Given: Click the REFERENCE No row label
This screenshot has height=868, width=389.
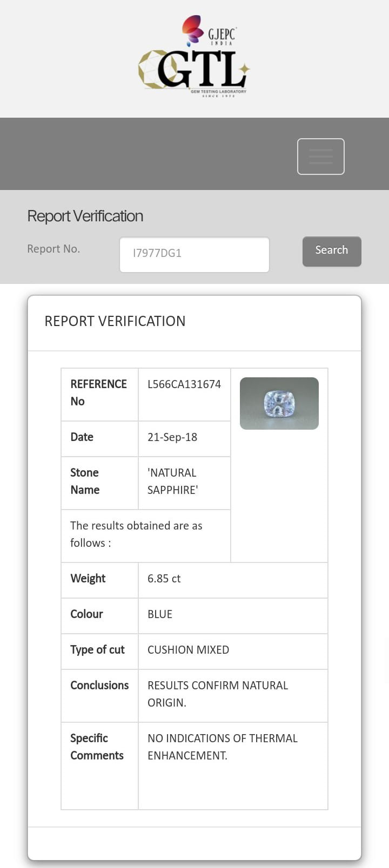Looking at the screenshot, I should click(x=99, y=392).
